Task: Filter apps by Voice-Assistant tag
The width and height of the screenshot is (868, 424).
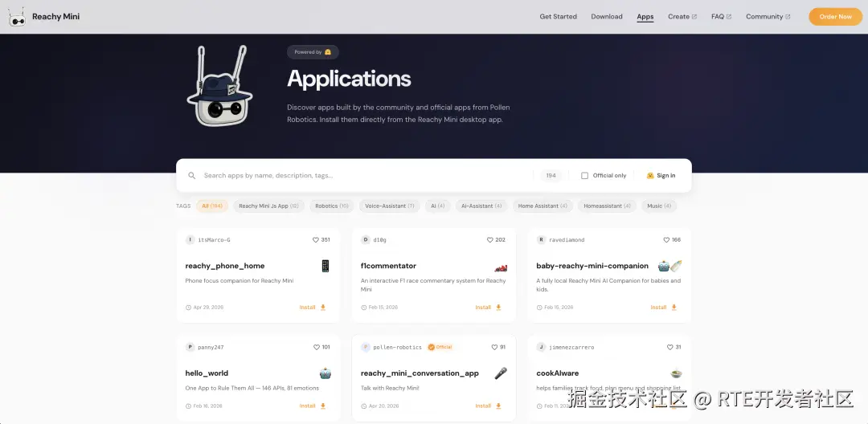Action: click(x=390, y=206)
